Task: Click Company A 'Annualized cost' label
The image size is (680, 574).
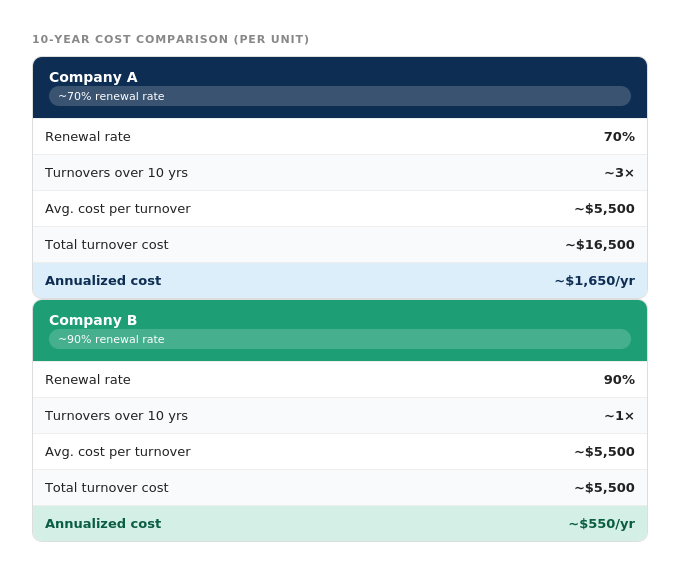Action: 103,280
